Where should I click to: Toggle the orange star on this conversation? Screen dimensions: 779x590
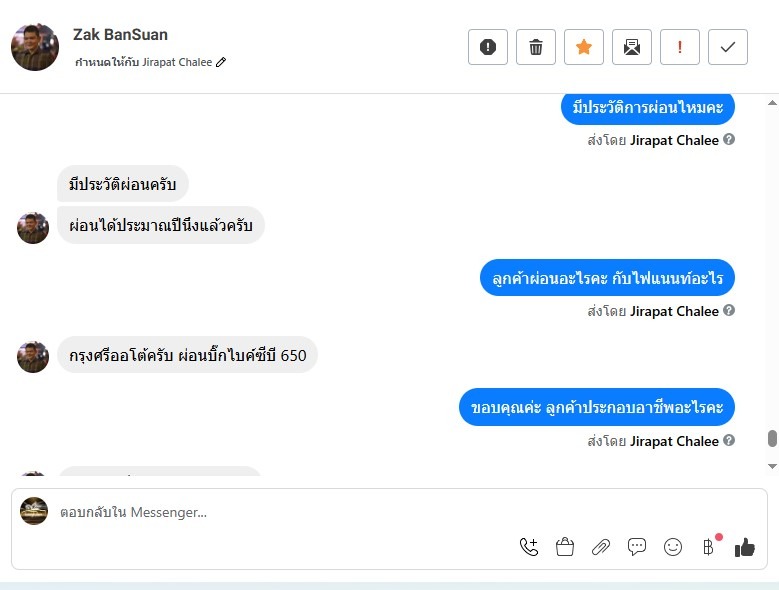(x=584, y=47)
